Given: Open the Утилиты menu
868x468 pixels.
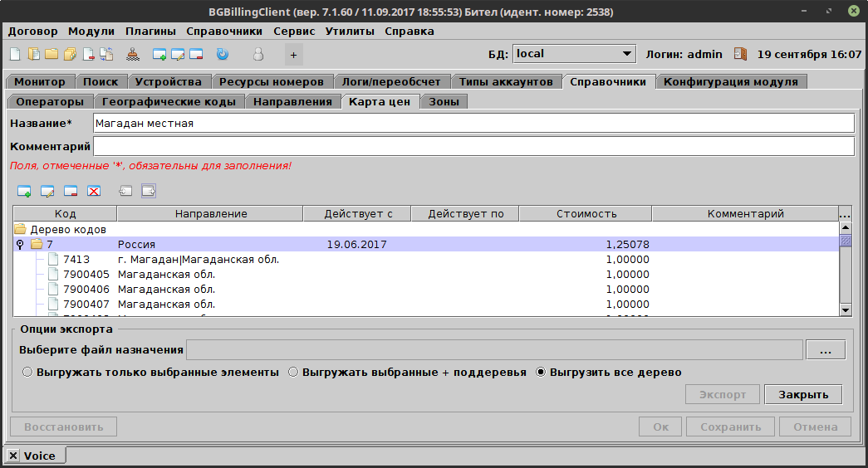Looking at the screenshot, I should (350, 32).
